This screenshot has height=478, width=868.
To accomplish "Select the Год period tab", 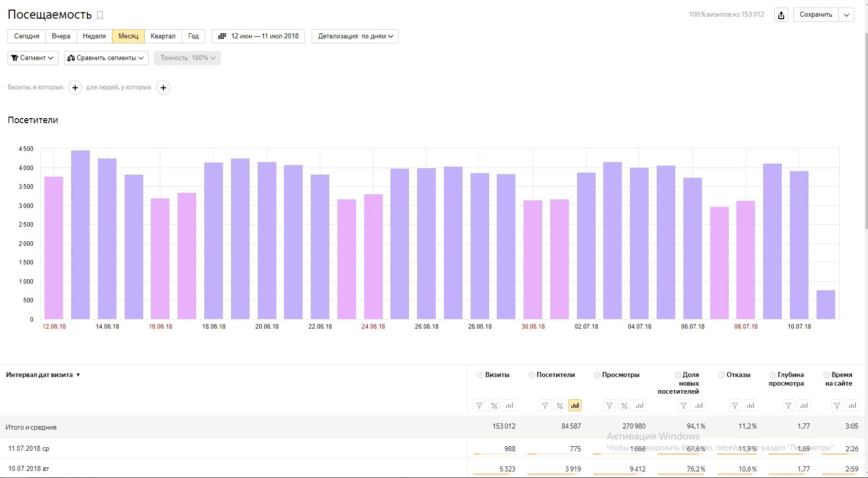I will pyautogui.click(x=194, y=36).
